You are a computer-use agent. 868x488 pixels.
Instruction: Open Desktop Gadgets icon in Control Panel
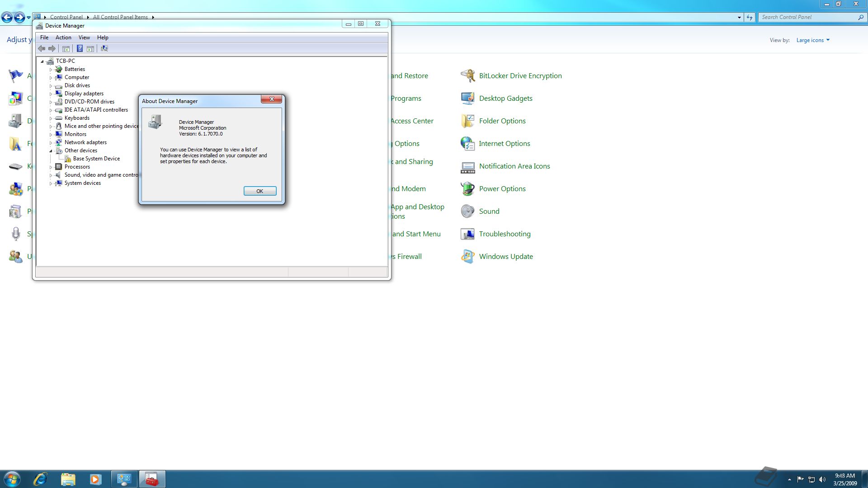[467, 98]
